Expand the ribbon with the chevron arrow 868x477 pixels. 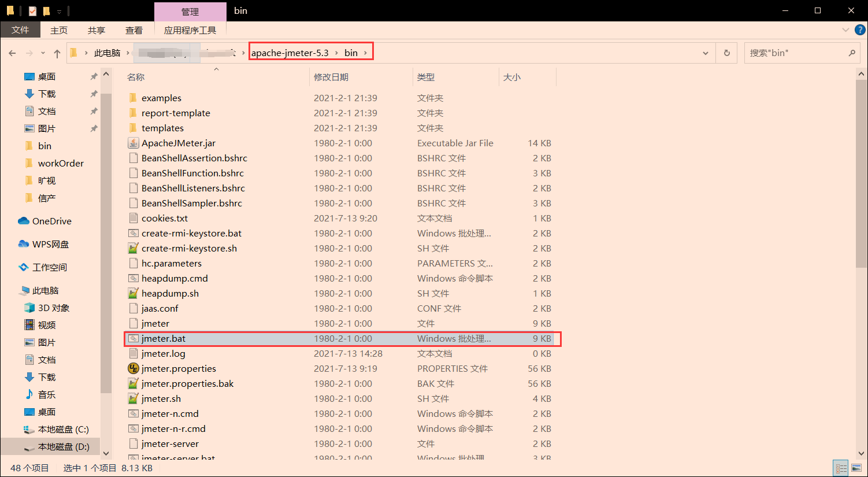(845, 29)
